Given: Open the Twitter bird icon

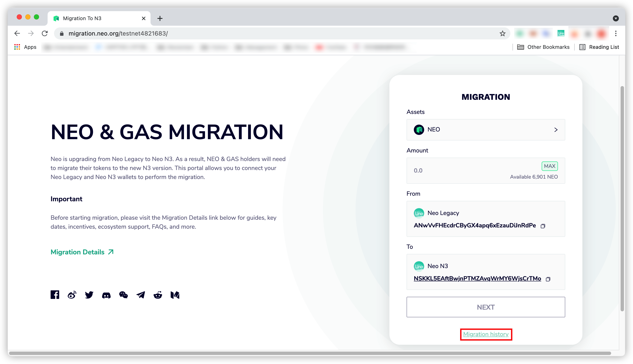Looking at the screenshot, I should pyautogui.click(x=89, y=295).
